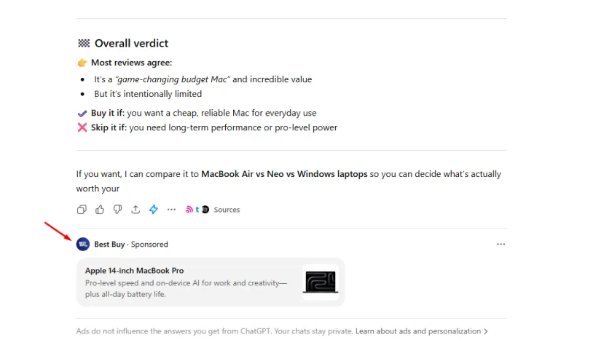The width and height of the screenshot is (612, 364).
Task: Click the thumbs down icon
Action: point(117,210)
